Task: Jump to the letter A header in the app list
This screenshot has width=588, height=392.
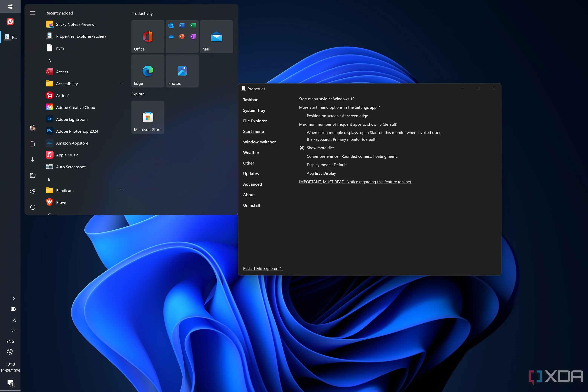Action: pyautogui.click(x=50, y=60)
